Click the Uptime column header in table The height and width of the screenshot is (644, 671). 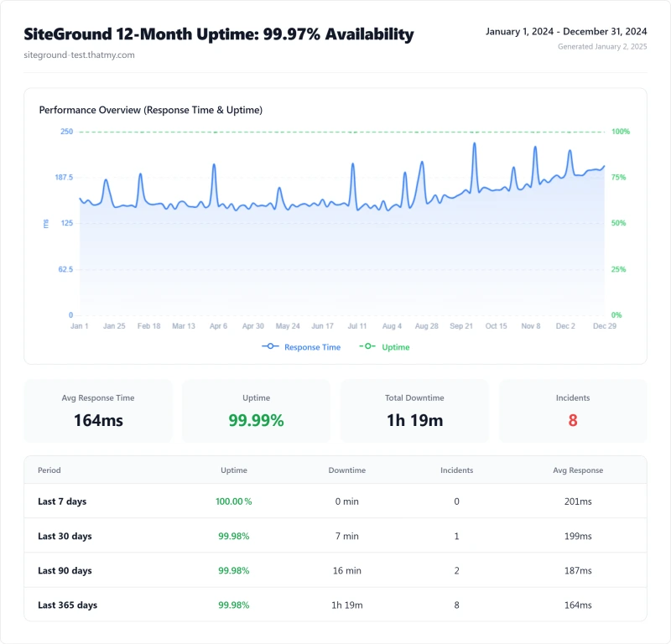tap(234, 470)
